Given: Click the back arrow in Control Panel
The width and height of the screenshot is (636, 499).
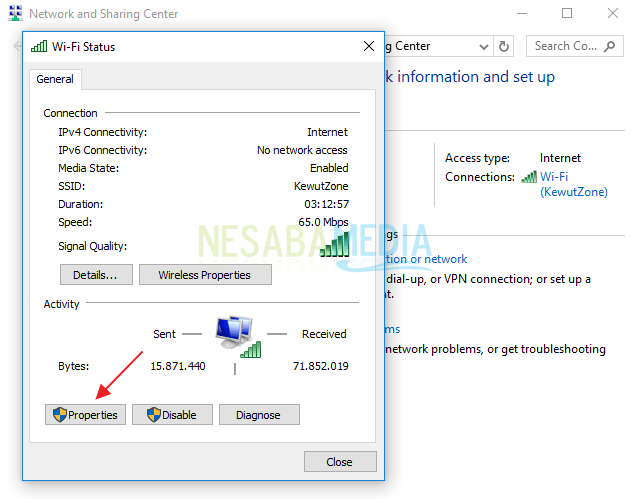Looking at the screenshot, I should (17, 46).
